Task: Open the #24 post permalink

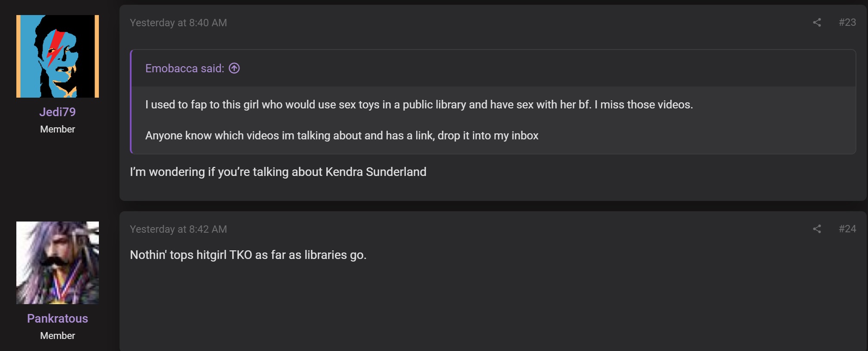Action: (847, 229)
